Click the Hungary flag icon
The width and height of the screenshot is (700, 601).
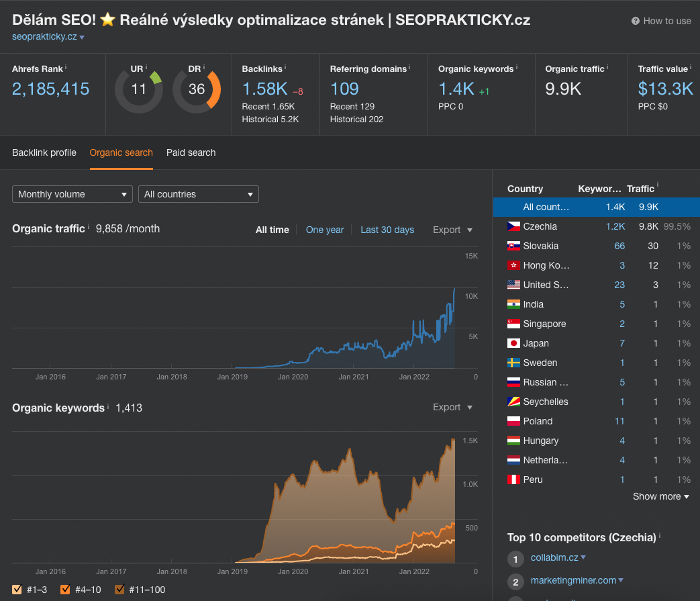click(x=514, y=441)
